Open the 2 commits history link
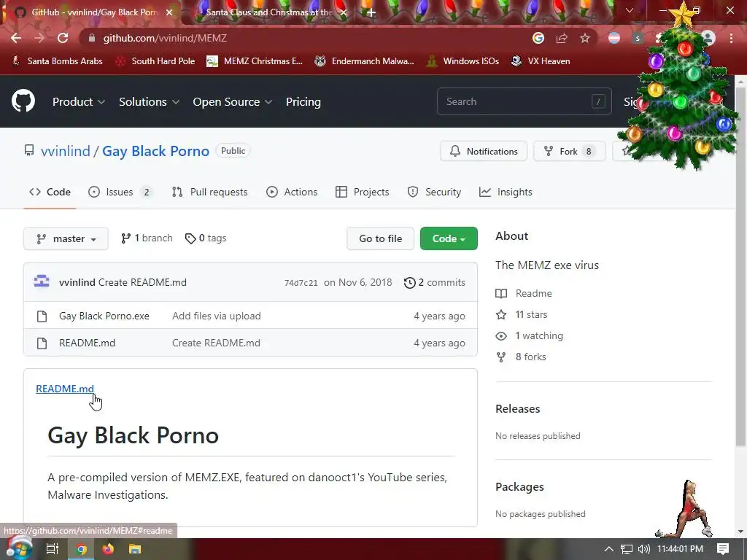This screenshot has width=747, height=560. (435, 282)
